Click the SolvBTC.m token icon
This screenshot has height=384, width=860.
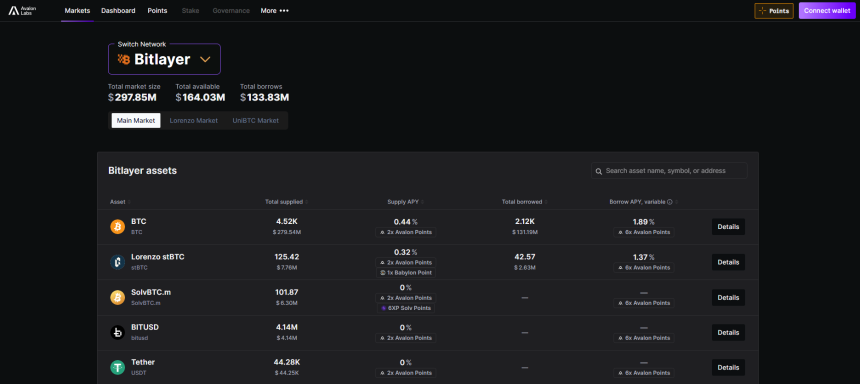117,297
